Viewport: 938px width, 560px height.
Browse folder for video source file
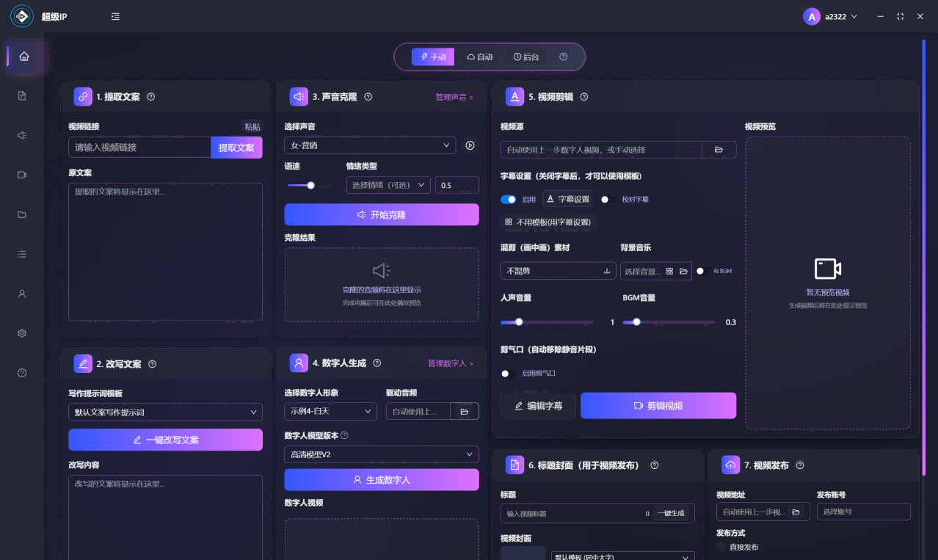719,150
